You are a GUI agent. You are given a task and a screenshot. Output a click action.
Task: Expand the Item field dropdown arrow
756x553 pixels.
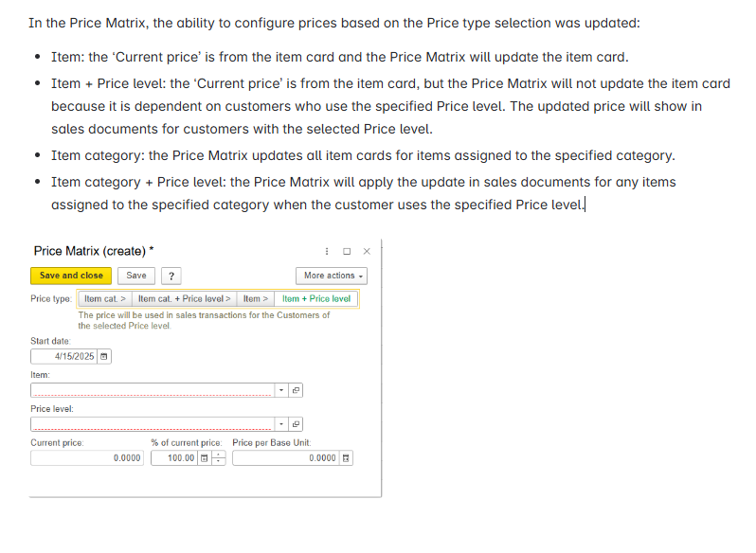281,390
